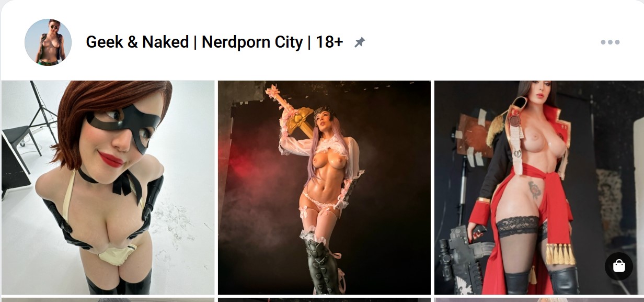This screenshot has width=644, height=302.
Task: Open the photo with the large pink sword
Action: click(324, 187)
